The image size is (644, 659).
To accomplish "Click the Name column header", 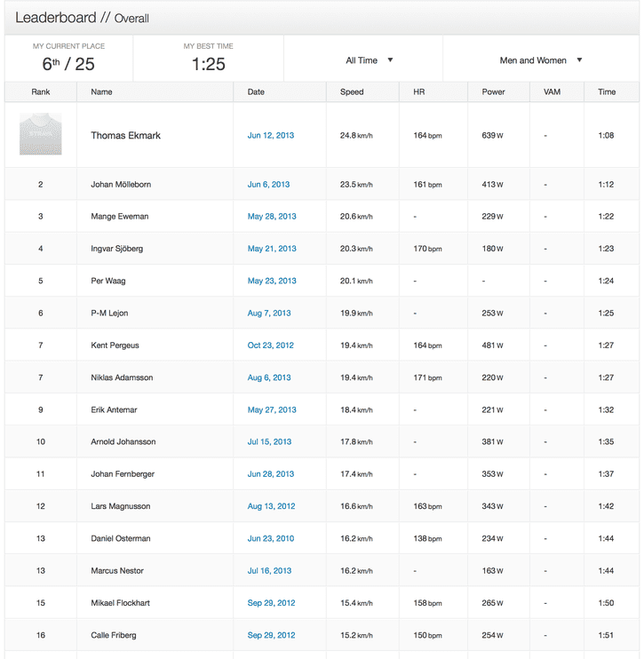I will (x=101, y=91).
